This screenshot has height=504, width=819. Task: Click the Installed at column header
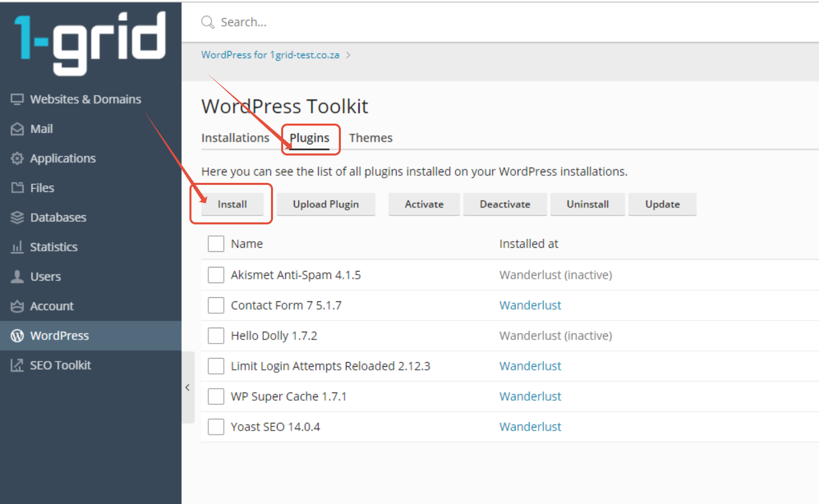coord(529,244)
